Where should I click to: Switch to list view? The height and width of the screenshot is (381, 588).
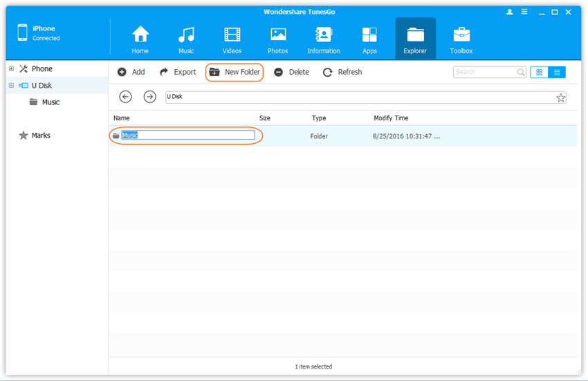click(557, 72)
